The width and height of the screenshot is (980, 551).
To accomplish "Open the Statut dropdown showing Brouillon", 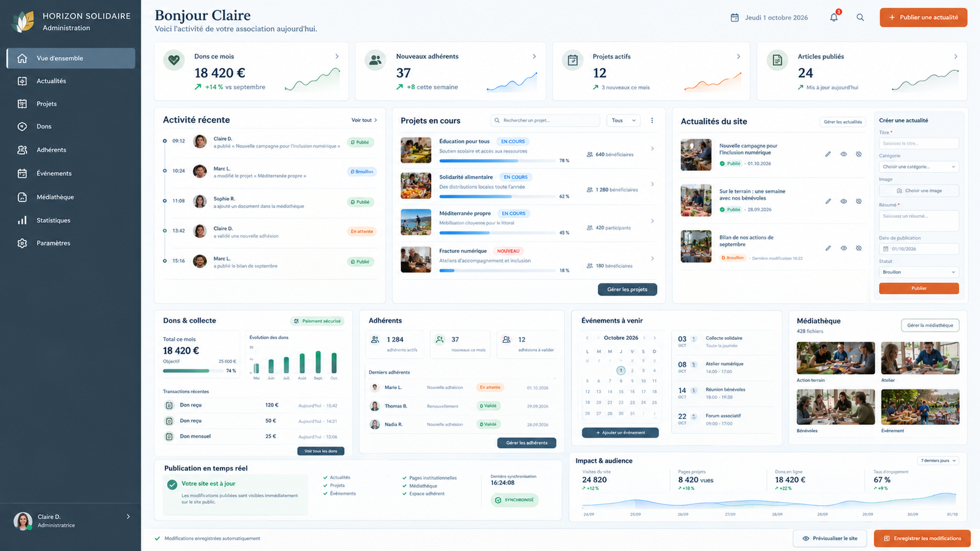I will 919,272.
